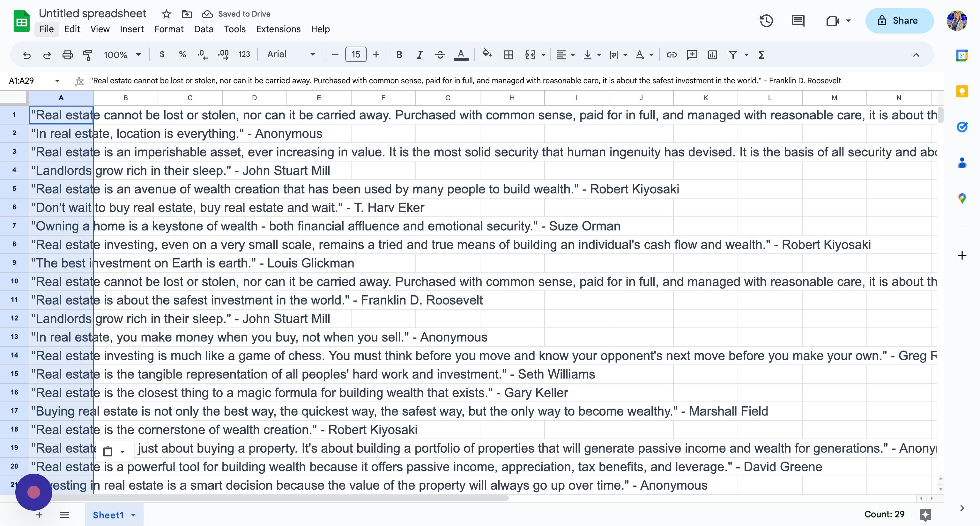Viewport: 980px width, 526px height.
Task: Open the Extensions menu
Action: pyautogui.click(x=278, y=29)
